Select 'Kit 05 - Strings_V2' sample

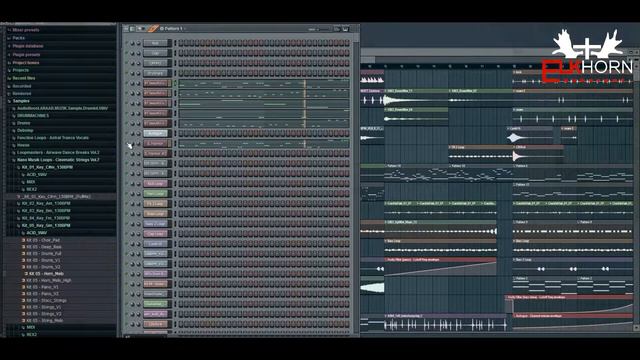[x=44, y=314]
